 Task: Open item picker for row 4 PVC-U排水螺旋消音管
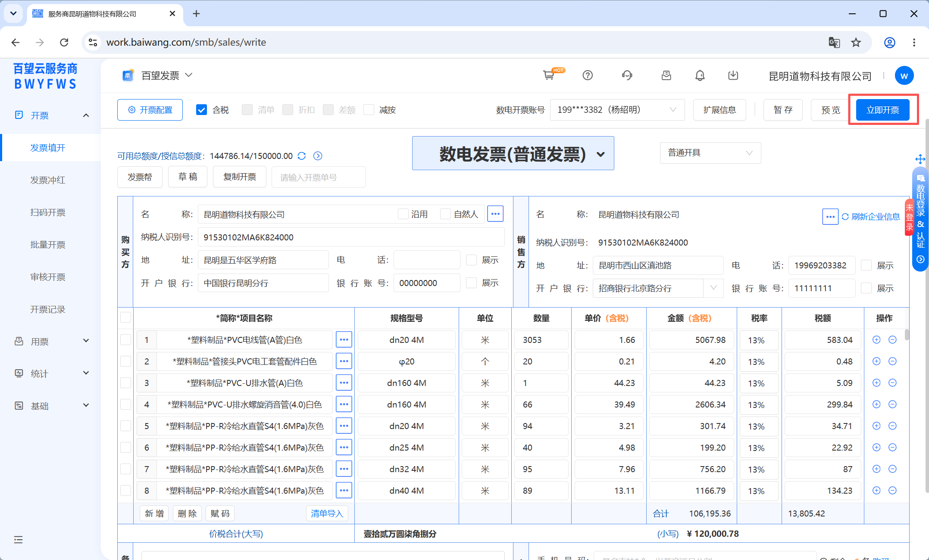tap(344, 404)
